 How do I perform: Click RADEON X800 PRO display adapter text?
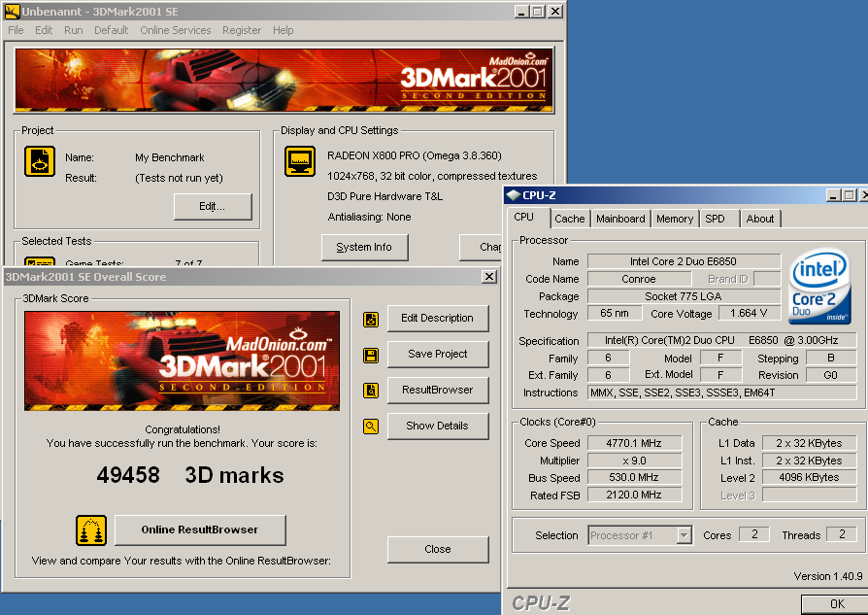pyautogui.click(x=414, y=155)
